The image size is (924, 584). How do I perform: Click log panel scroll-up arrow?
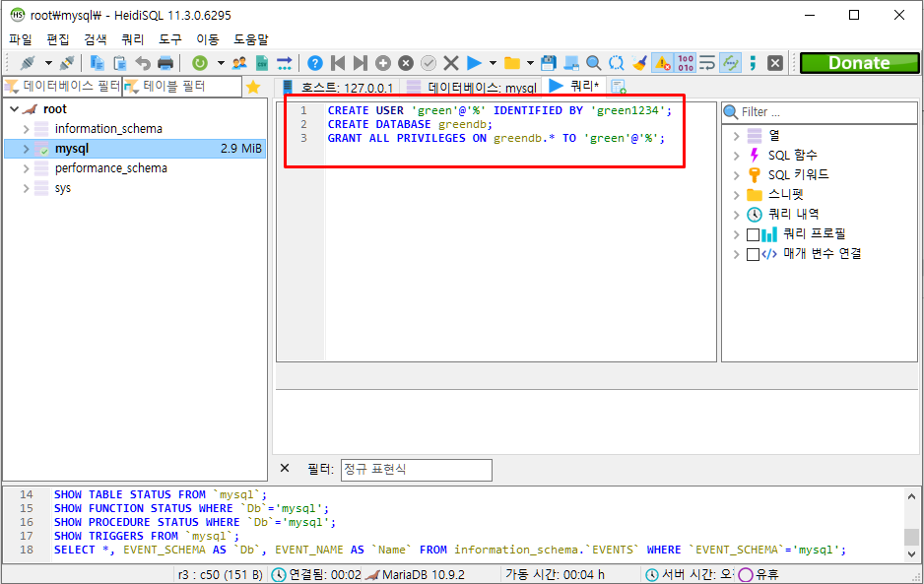pyautogui.click(x=911, y=496)
